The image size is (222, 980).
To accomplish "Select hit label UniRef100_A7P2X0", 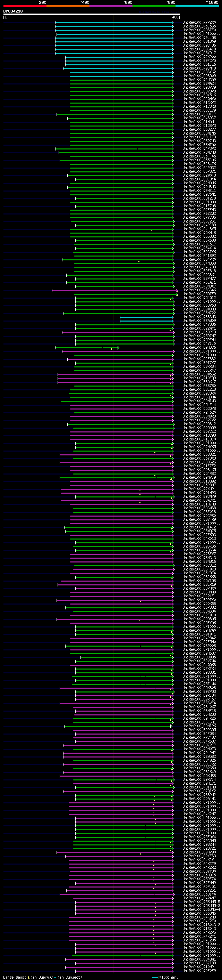I will (199, 23).
